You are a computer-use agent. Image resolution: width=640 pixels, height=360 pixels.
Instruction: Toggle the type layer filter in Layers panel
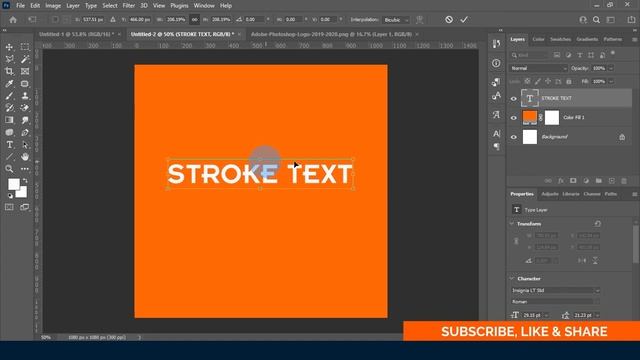pyautogui.click(x=580, y=55)
